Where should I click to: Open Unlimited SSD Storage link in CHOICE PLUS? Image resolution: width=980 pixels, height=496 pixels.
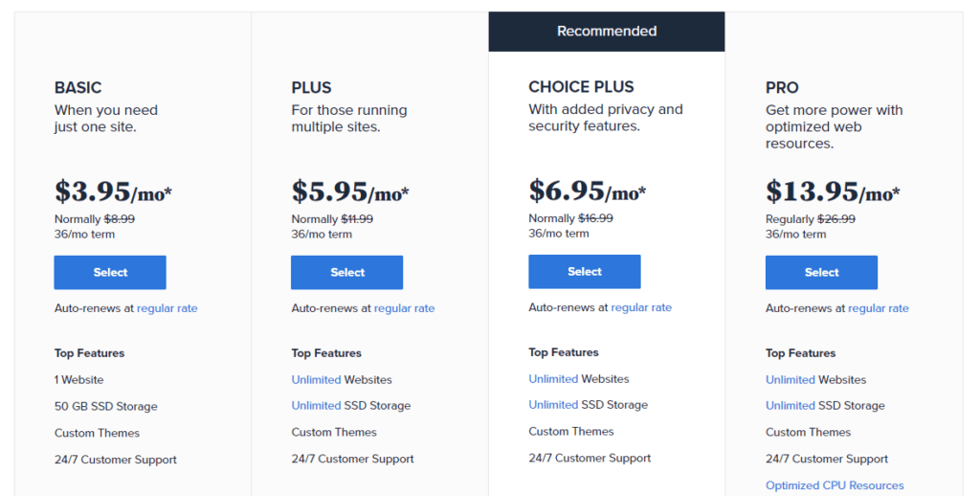click(x=553, y=405)
